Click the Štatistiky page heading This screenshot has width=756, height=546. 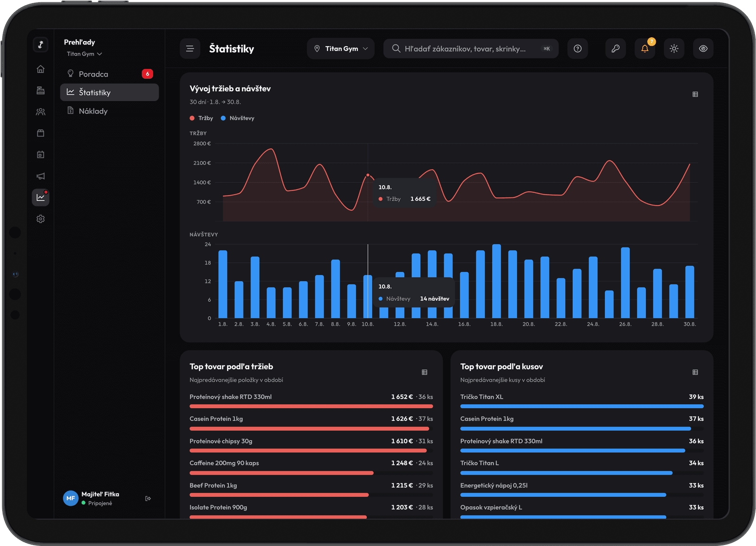232,49
